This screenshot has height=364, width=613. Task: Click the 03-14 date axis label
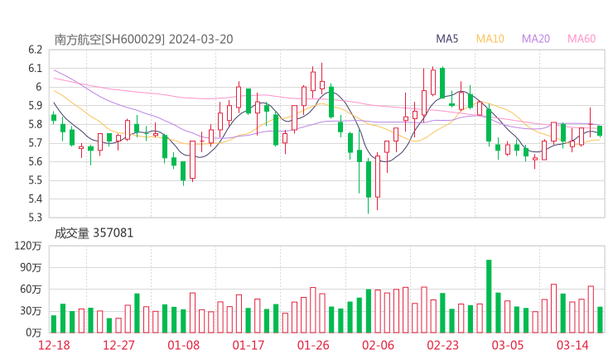point(572,345)
